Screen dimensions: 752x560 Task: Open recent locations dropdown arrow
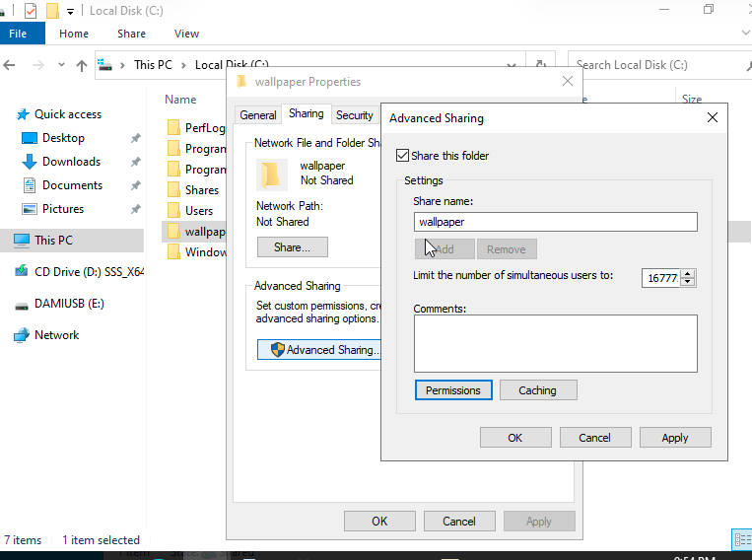[x=61, y=65]
